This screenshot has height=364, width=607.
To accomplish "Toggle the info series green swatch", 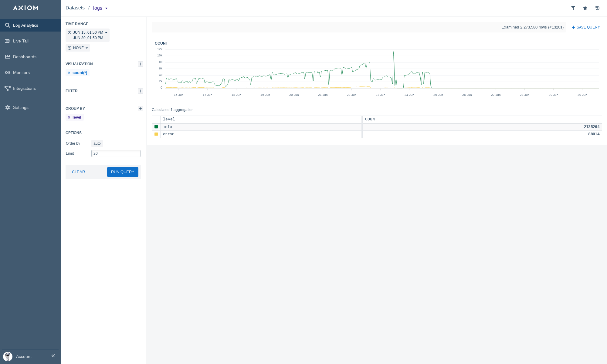I will pos(156,127).
